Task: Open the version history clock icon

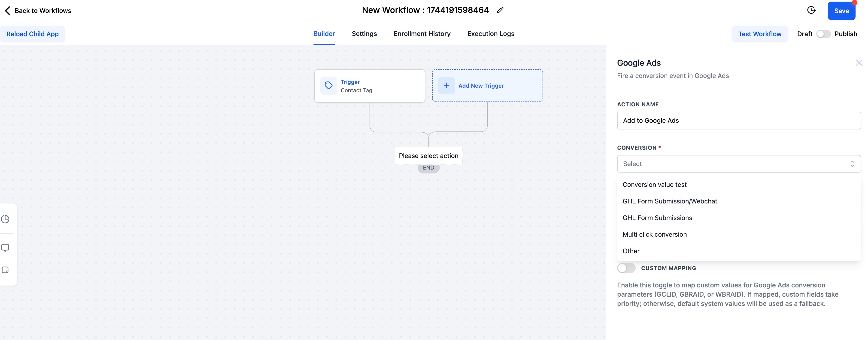Action: click(811, 10)
